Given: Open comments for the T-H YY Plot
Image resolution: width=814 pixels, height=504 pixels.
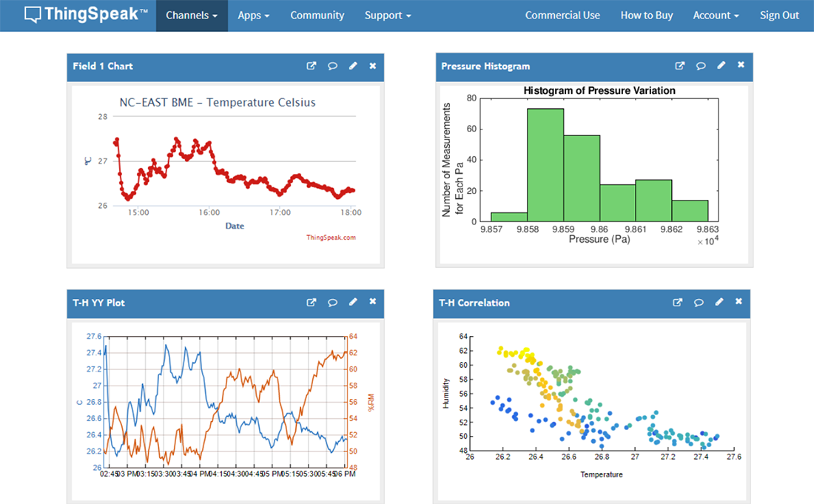Looking at the screenshot, I should coord(332,302).
